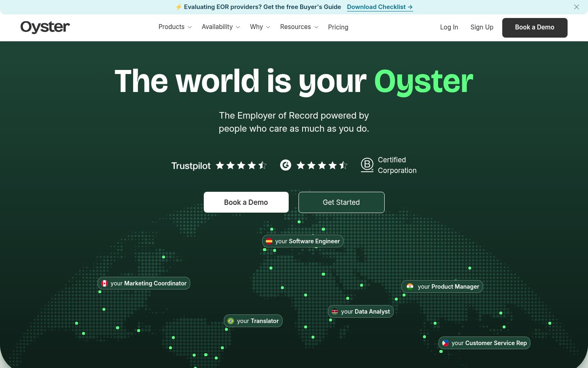Click the white Book a Demo hero button
This screenshot has height=368, width=588.
(246, 202)
